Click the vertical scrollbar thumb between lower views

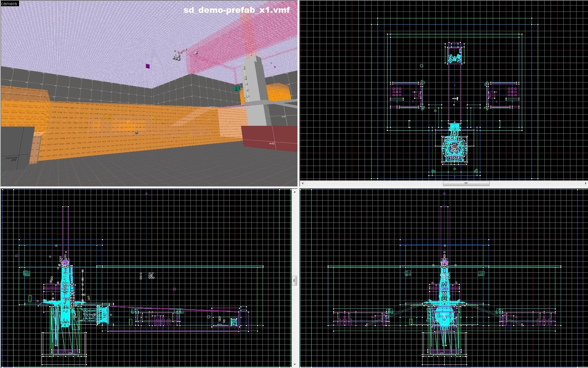(x=295, y=280)
